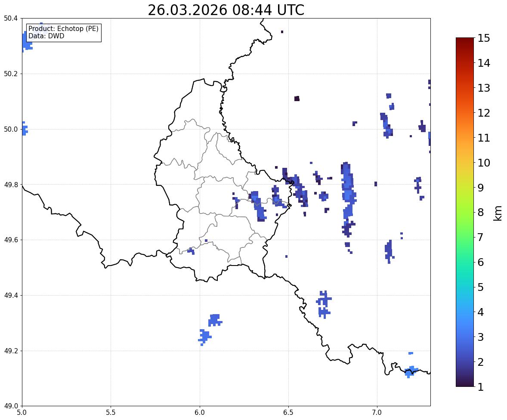This screenshot has height=420, width=507.
Task: Click colorbar tick label '4'
Action: point(481,312)
